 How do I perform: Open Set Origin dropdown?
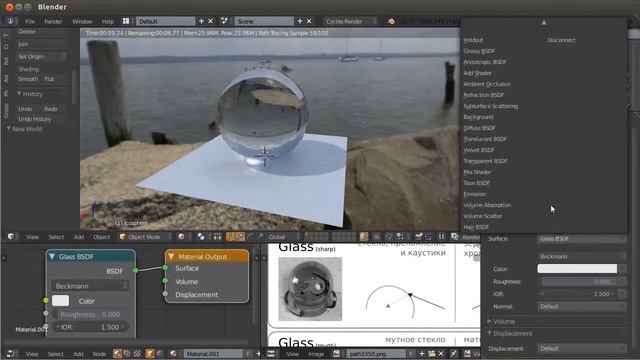tap(41, 56)
